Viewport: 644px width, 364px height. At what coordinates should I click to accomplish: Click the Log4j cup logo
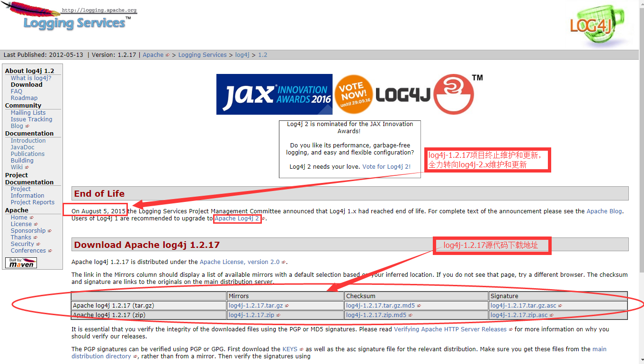(x=598, y=25)
